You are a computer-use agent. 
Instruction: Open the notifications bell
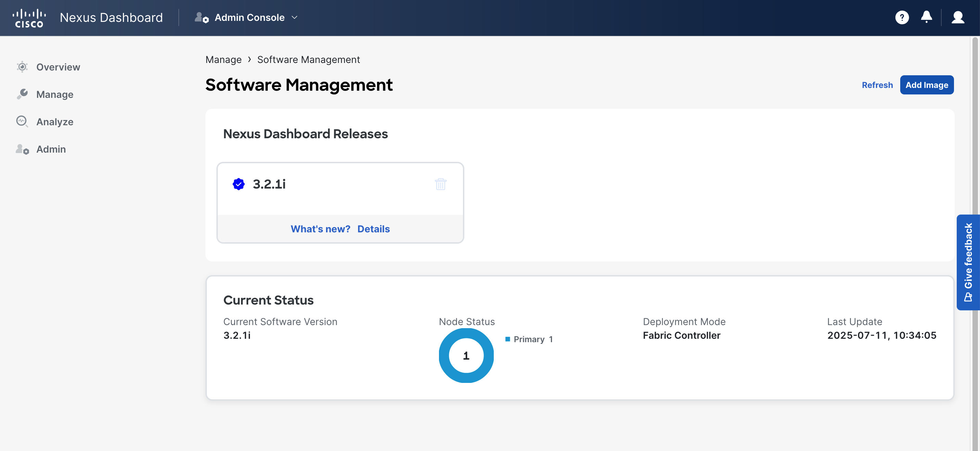tap(926, 17)
